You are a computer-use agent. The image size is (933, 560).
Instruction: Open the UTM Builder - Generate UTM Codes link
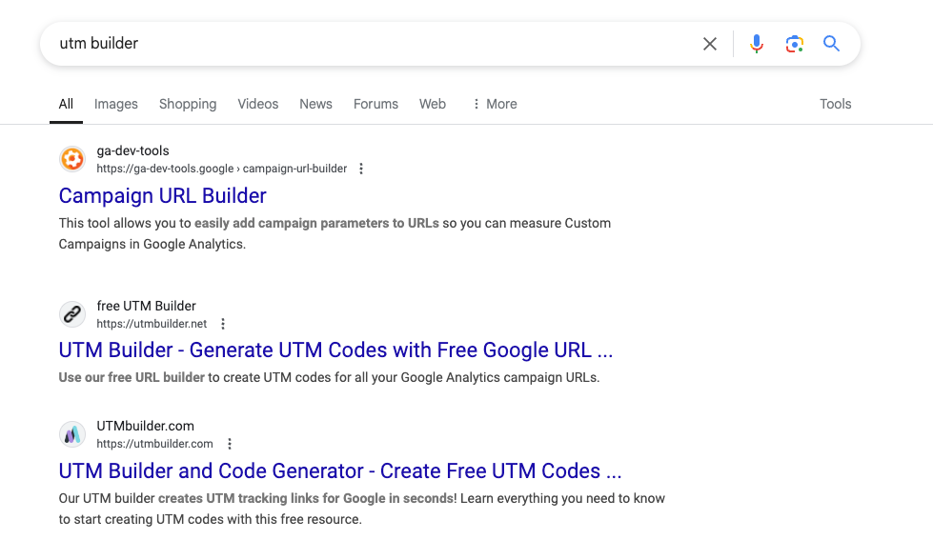coord(335,350)
